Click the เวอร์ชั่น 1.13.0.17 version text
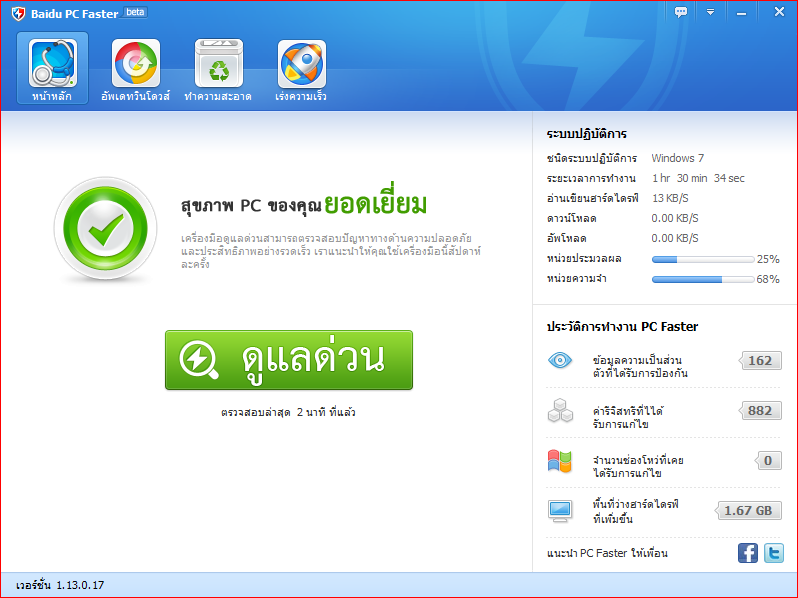This screenshot has height=598, width=798. point(60,585)
